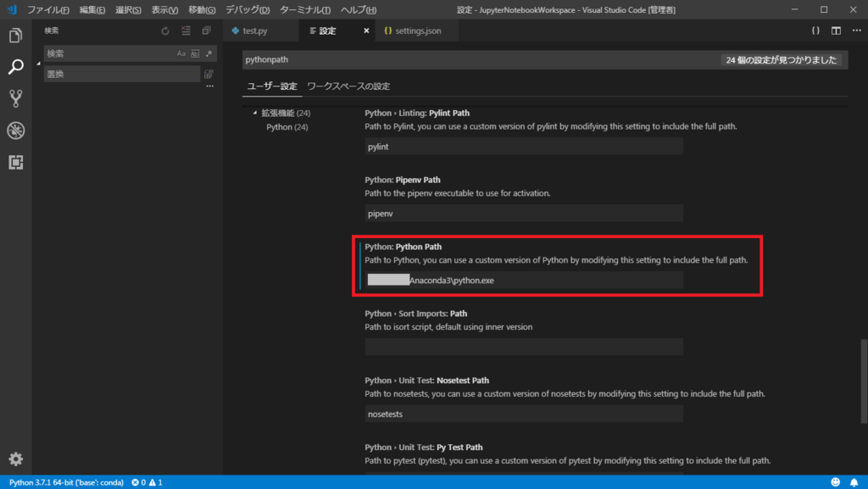Select Python (24) in settings tree
Screen dimensions: 868x489
(287, 127)
